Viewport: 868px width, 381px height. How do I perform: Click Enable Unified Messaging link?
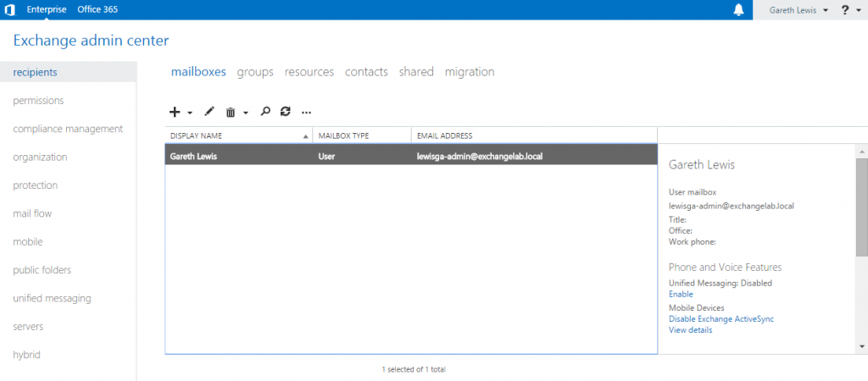tap(681, 294)
